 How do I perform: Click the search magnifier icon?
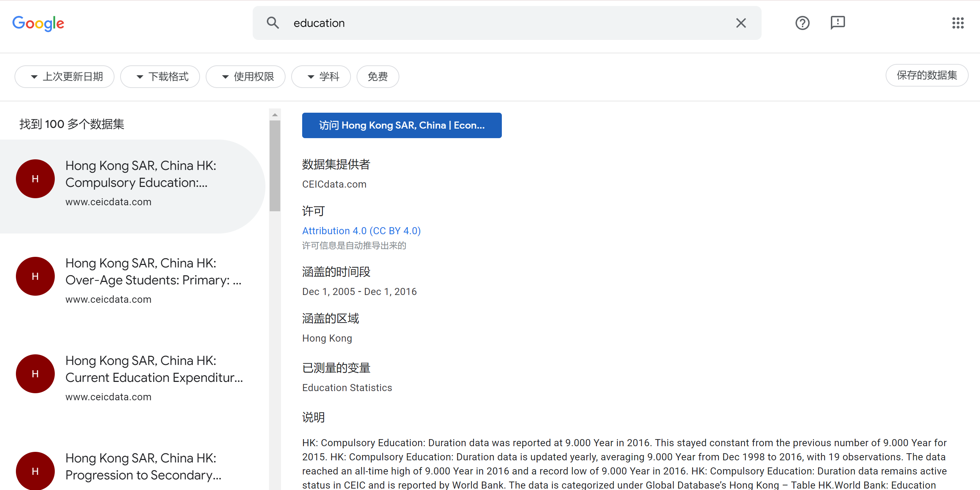273,23
